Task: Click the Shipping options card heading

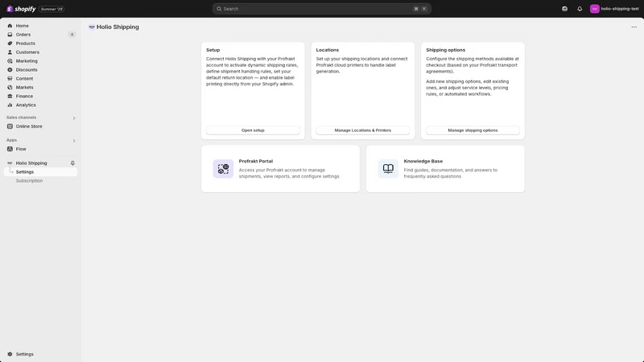Action: coord(445,50)
